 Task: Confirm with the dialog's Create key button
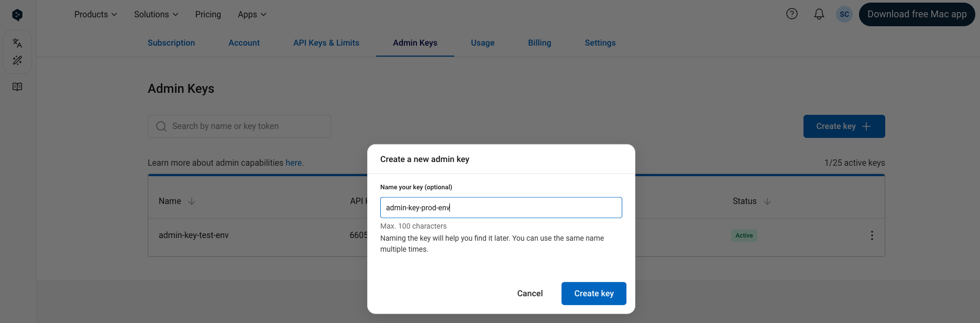click(594, 294)
